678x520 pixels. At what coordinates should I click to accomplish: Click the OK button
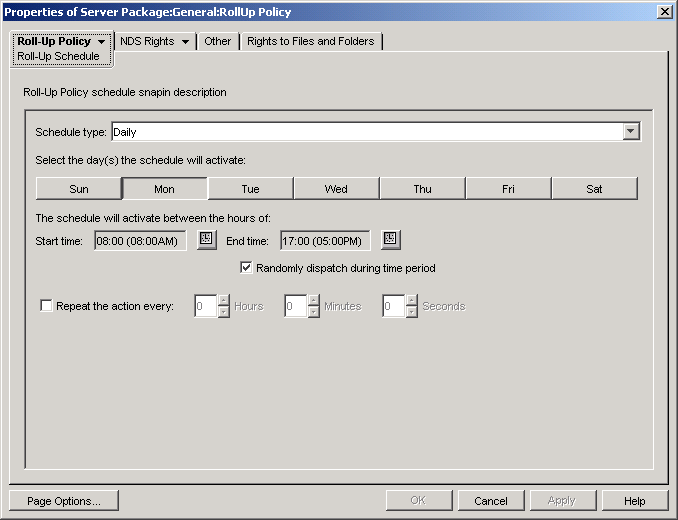tap(419, 501)
